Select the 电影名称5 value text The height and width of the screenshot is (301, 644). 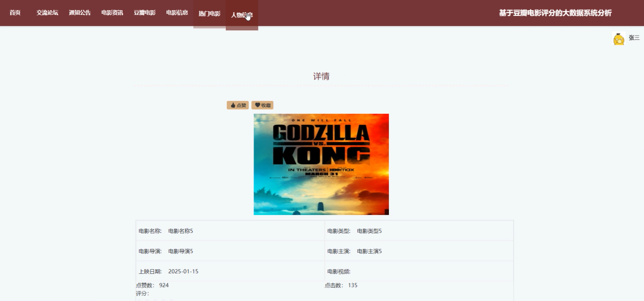pyautogui.click(x=181, y=231)
